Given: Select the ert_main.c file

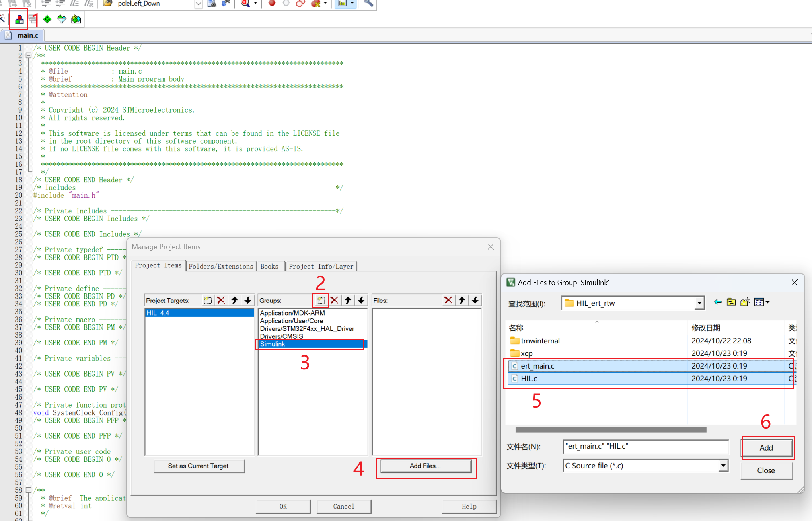Looking at the screenshot, I should (651, 366).
